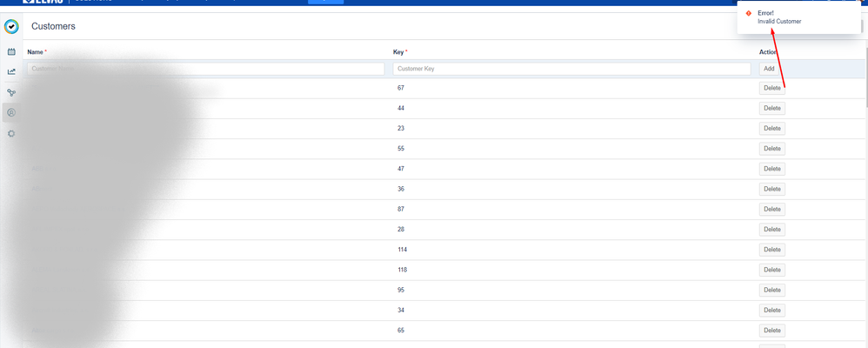Delete the customer with key 95
This screenshot has height=348, width=868.
click(x=771, y=291)
